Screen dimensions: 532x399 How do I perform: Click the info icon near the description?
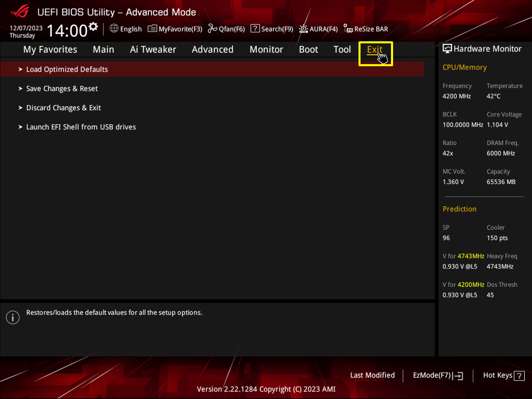pos(13,317)
